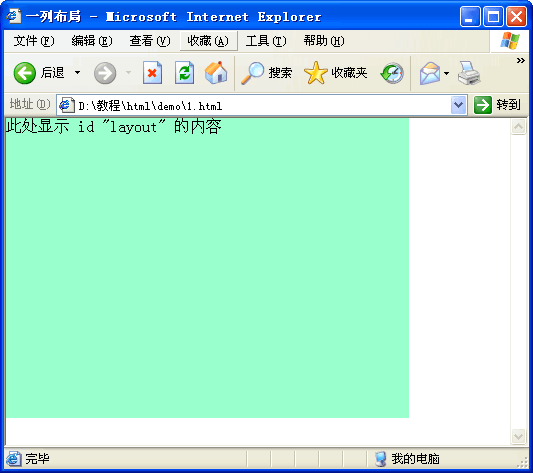Click the page icon in the address bar

66,105
